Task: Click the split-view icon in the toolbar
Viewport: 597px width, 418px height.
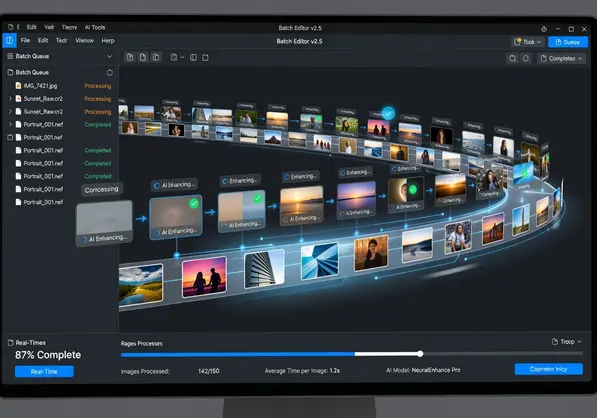Action: pyautogui.click(x=193, y=57)
